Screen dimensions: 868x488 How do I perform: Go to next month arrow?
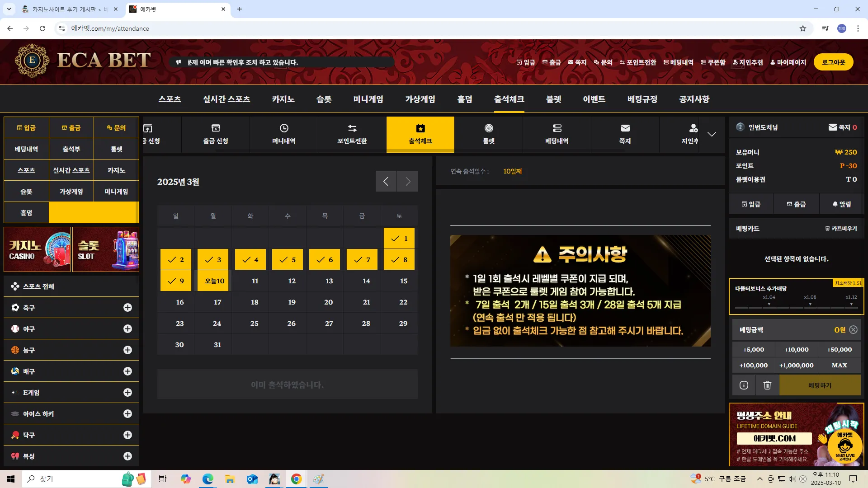tap(408, 181)
